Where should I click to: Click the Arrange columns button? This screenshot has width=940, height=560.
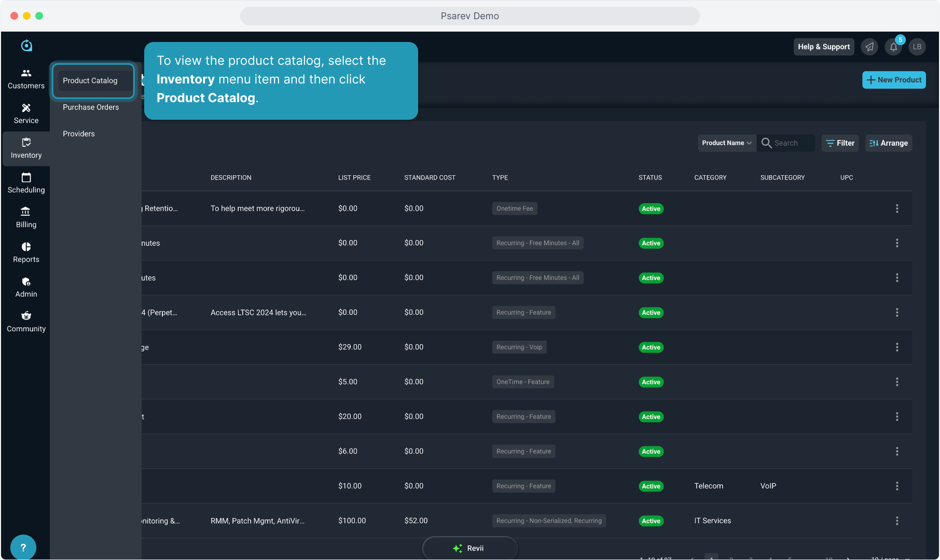click(x=888, y=143)
